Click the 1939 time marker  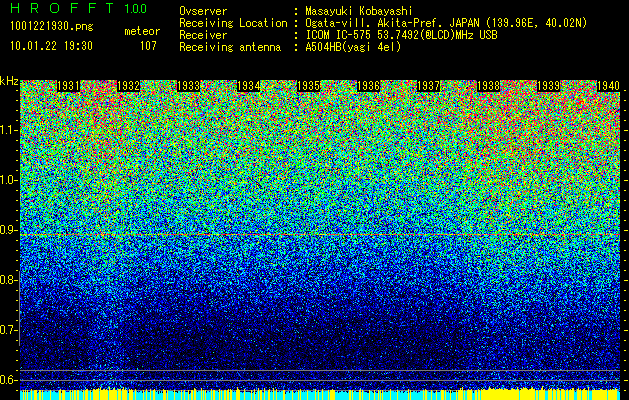point(548,86)
